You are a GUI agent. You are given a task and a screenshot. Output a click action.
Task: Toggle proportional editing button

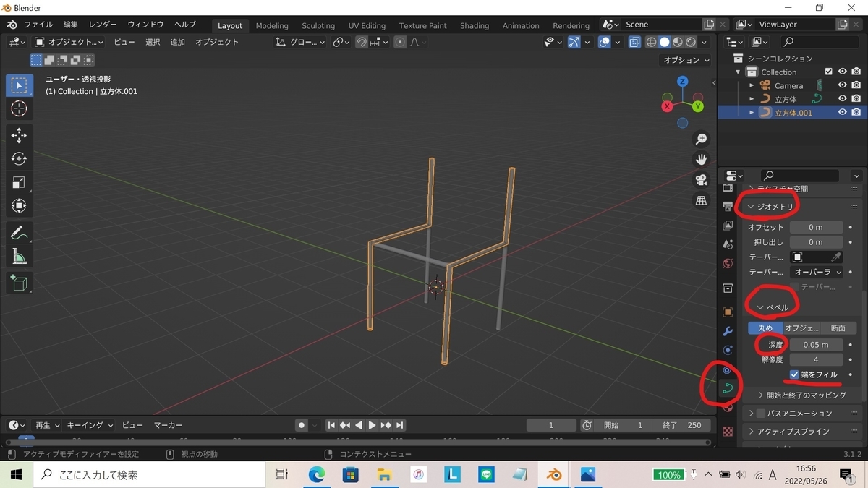click(399, 43)
